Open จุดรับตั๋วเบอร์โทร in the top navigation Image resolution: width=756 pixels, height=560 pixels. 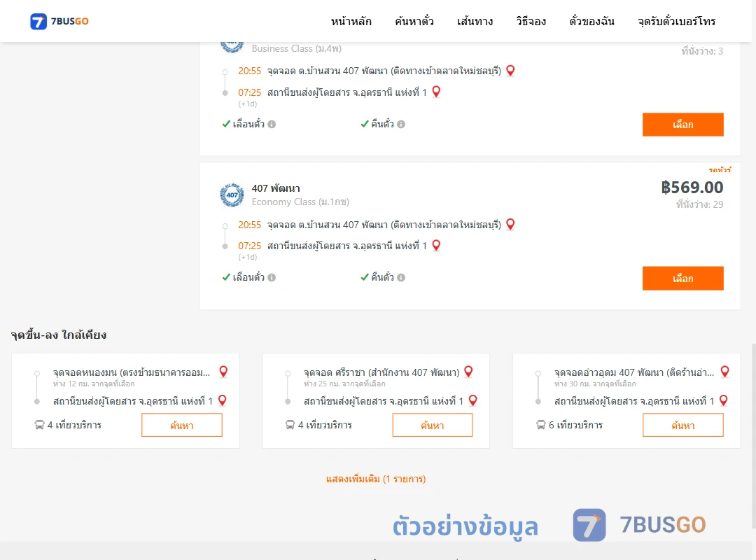coord(676,22)
